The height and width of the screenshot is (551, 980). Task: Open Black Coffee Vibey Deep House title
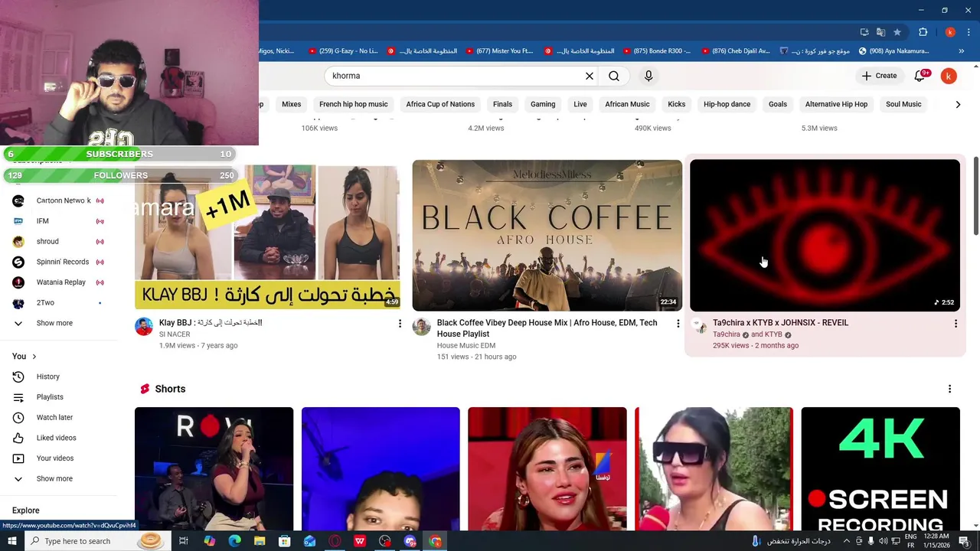tap(547, 328)
